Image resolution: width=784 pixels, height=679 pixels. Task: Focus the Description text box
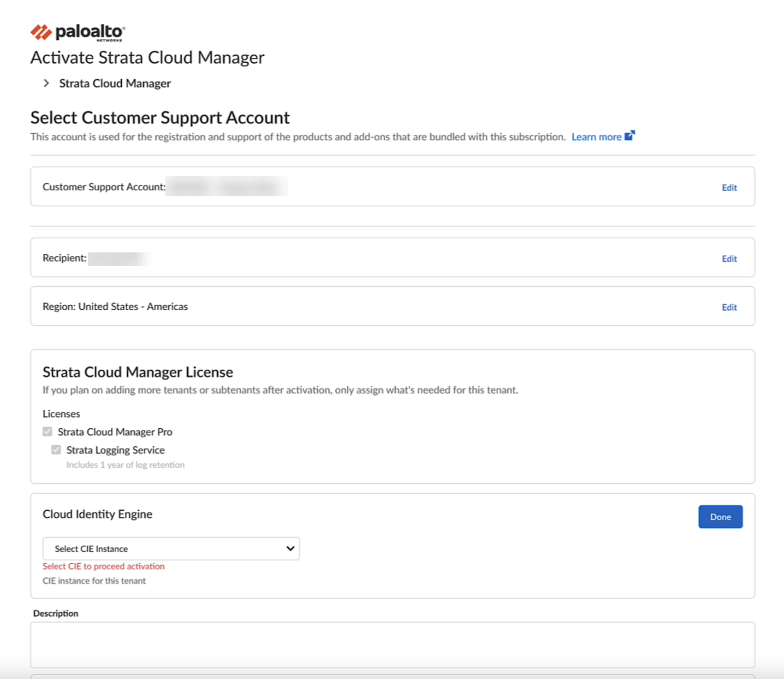[392, 644]
